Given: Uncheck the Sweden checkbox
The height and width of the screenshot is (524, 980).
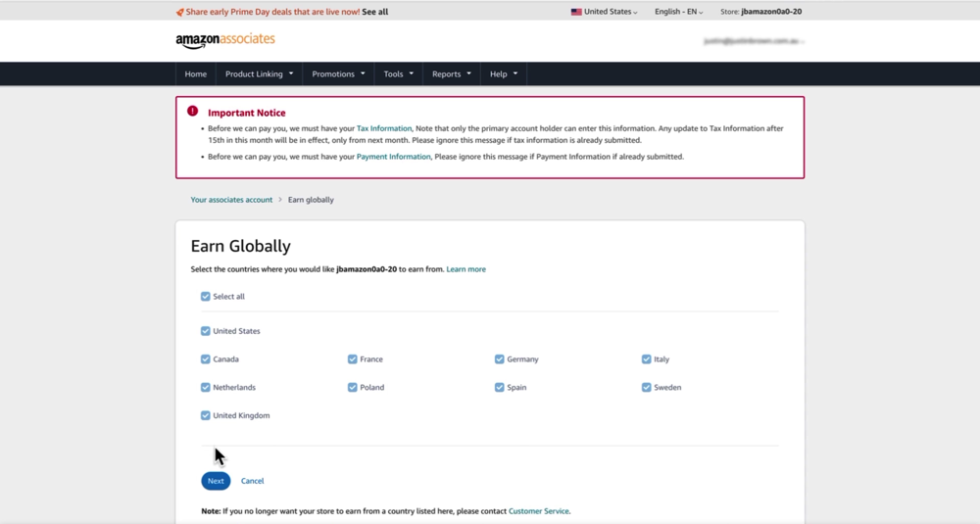Looking at the screenshot, I should pos(646,387).
